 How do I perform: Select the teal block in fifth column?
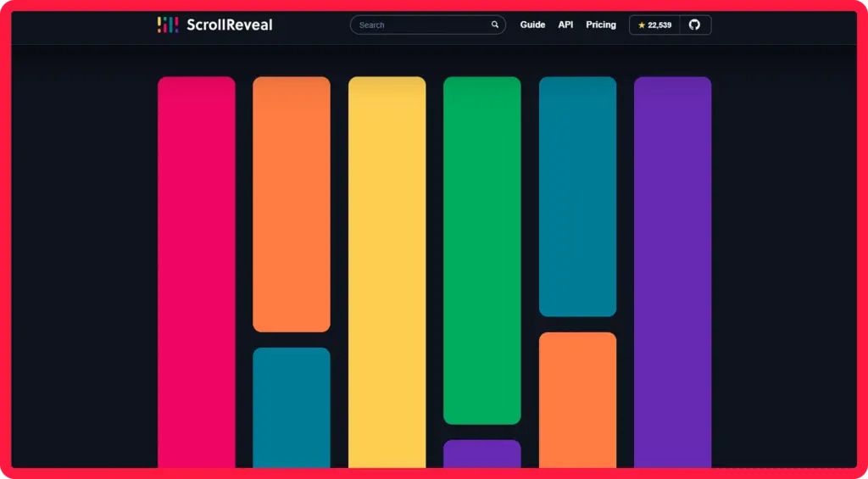coord(577,196)
